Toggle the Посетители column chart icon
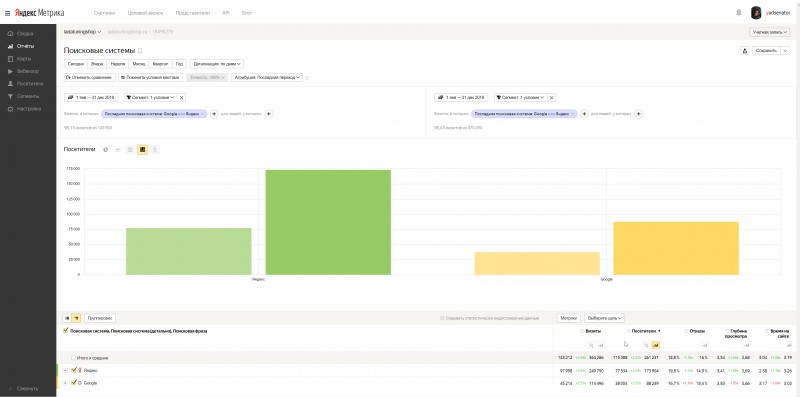 point(656,345)
